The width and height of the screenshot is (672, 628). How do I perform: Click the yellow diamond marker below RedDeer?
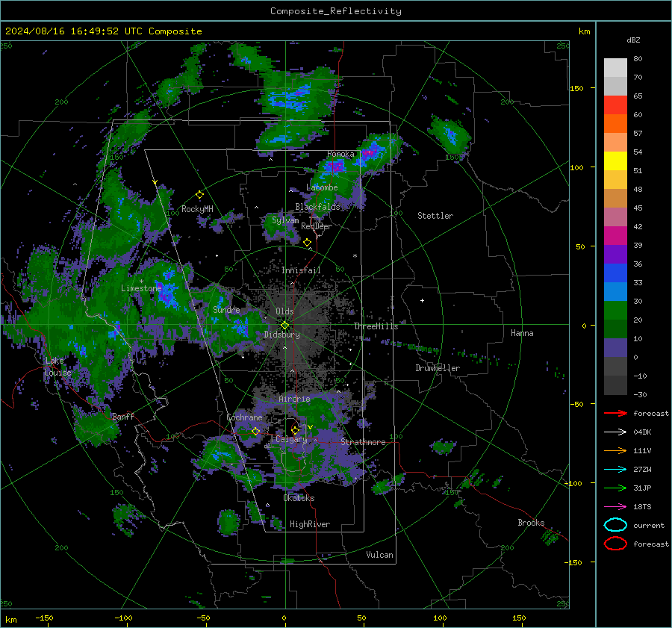(308, 243)
